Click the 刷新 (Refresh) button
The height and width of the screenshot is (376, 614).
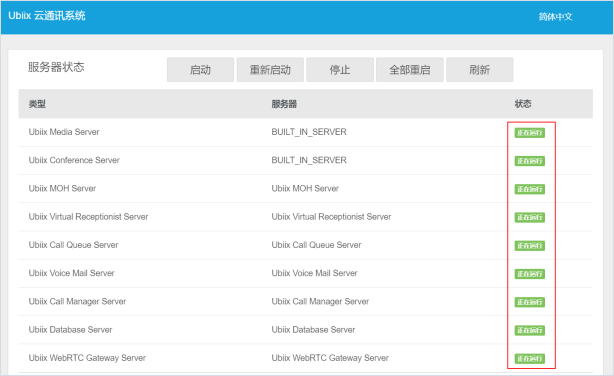480,70
